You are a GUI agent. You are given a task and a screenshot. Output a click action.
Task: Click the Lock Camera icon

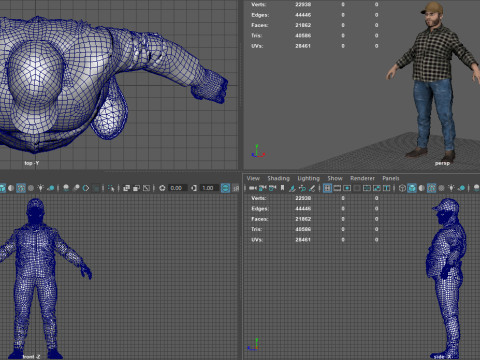[x=262, y=188]
